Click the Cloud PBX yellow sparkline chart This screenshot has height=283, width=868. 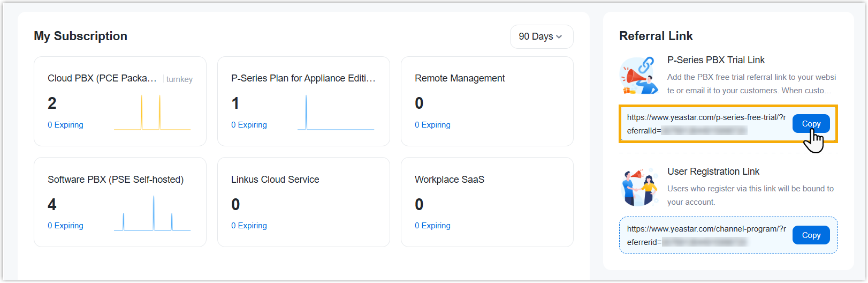click(152, 114)
